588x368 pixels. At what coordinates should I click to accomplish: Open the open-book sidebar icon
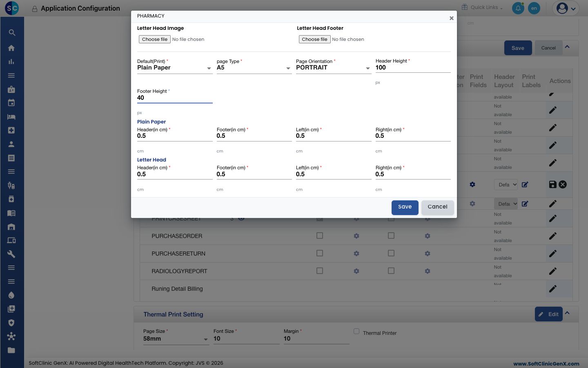[11, 213]
